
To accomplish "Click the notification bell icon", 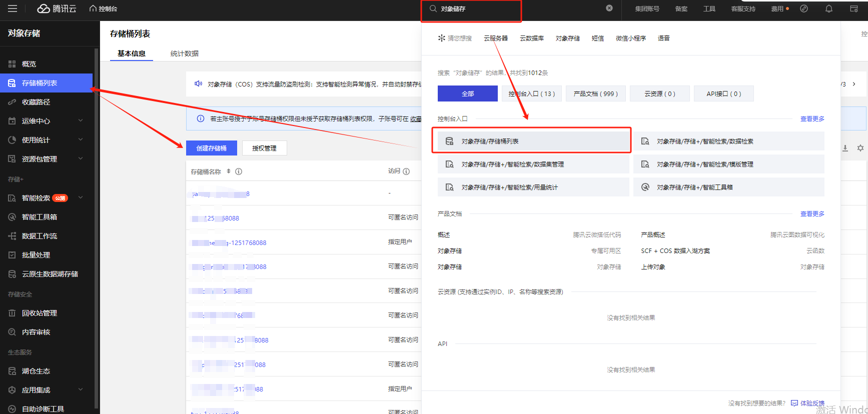I will (828, 8).
